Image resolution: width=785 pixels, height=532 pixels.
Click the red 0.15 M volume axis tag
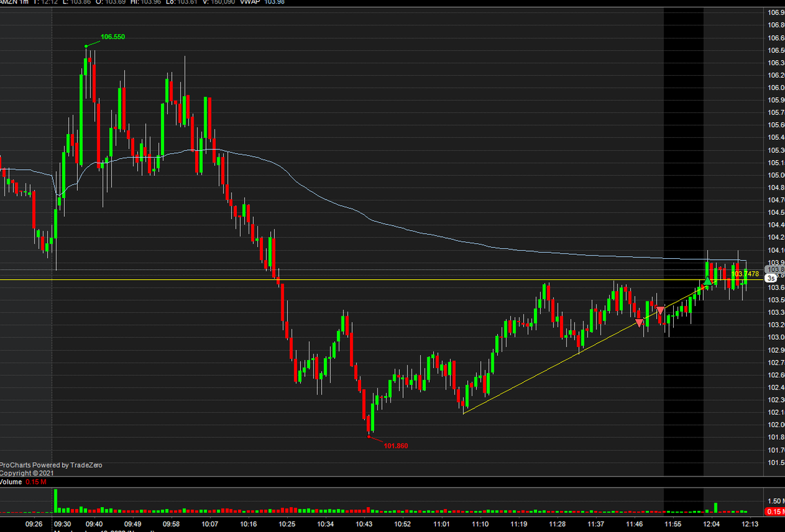[x=775, y=512]
